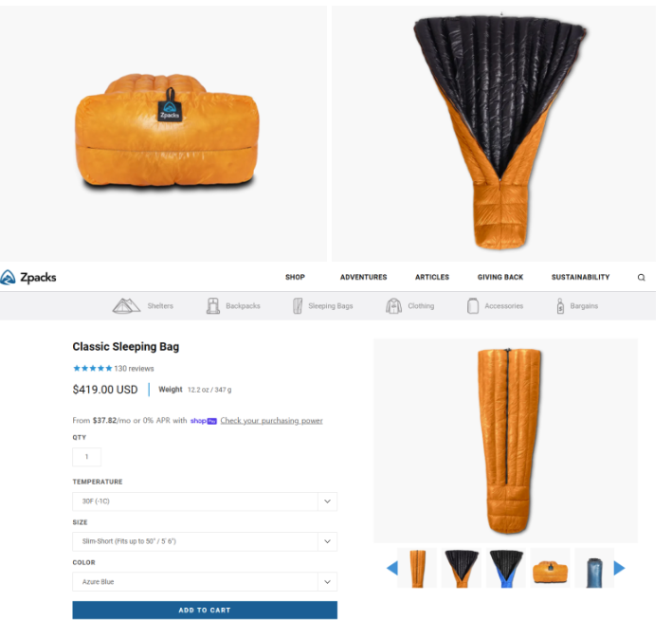The width and height of the screenshot is (672, 638).
Task: Open the 130 reviews star rating
Action: click(113, 369)
